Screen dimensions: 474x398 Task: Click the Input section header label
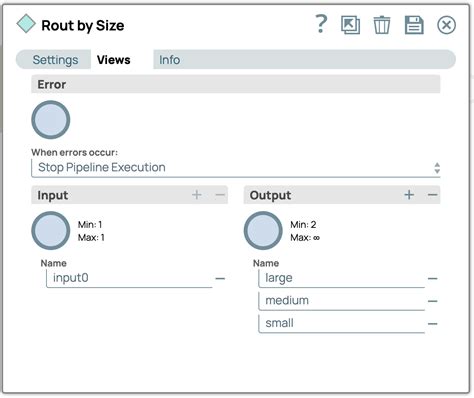pyautogui.click(x=53, y=195)
